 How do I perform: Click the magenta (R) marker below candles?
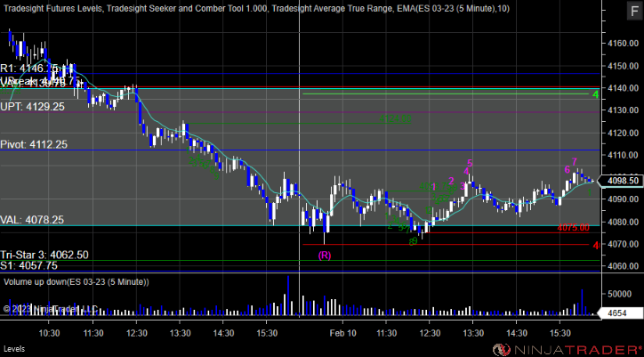click(325, 256)
